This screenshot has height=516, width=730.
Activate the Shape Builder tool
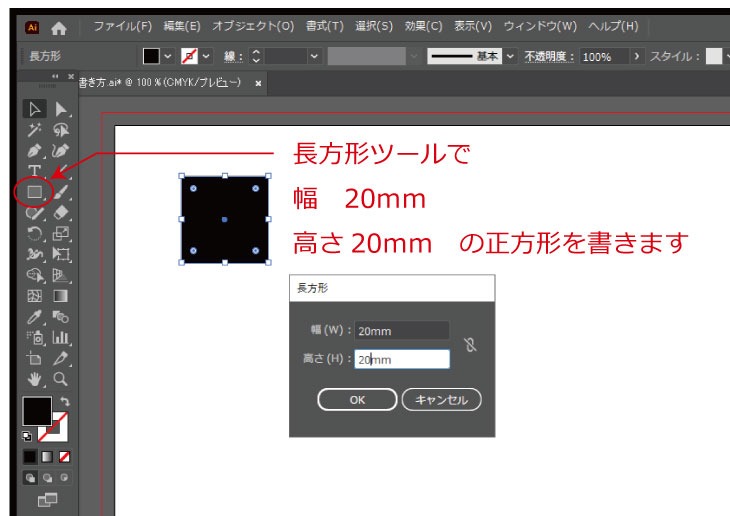click(x=34, y=275)
